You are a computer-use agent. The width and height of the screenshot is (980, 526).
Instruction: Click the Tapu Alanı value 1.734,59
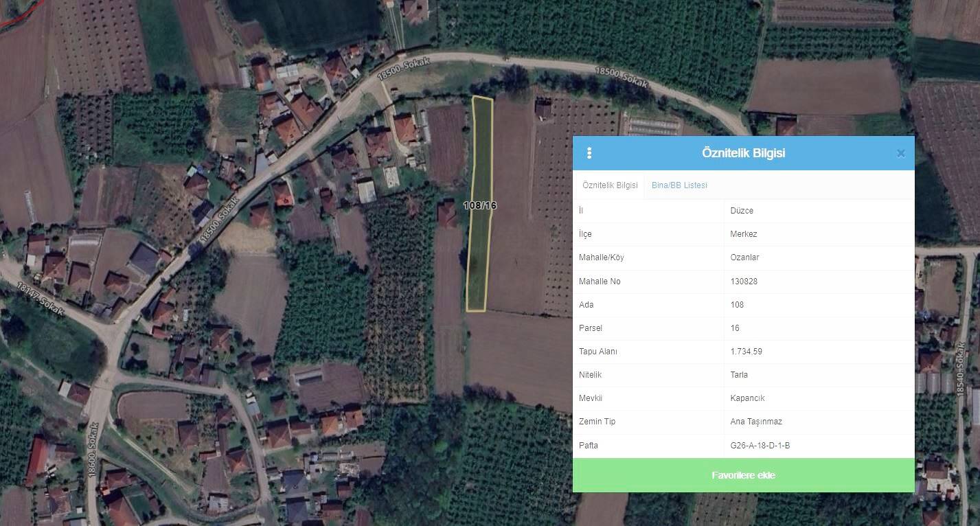[x=746, y=352]
